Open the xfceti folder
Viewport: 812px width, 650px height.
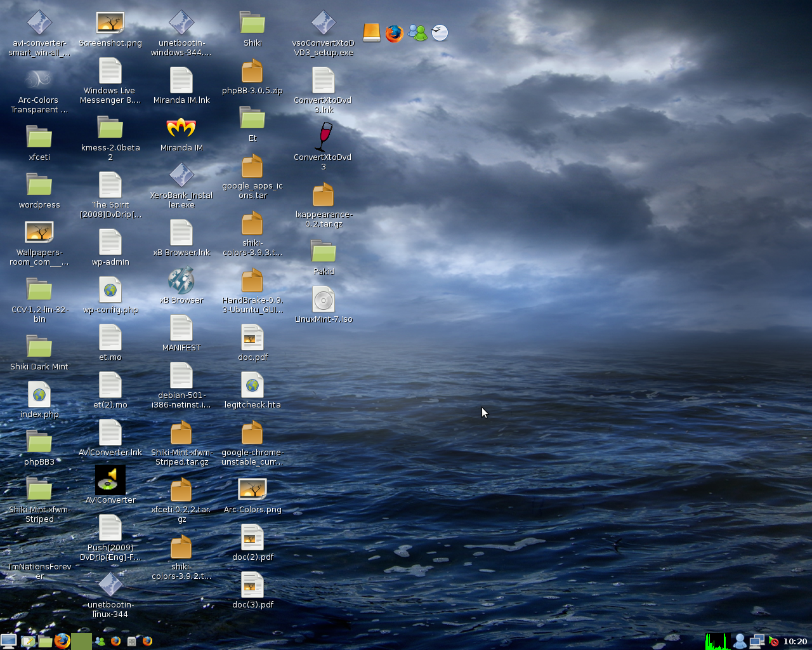[39, 136]
